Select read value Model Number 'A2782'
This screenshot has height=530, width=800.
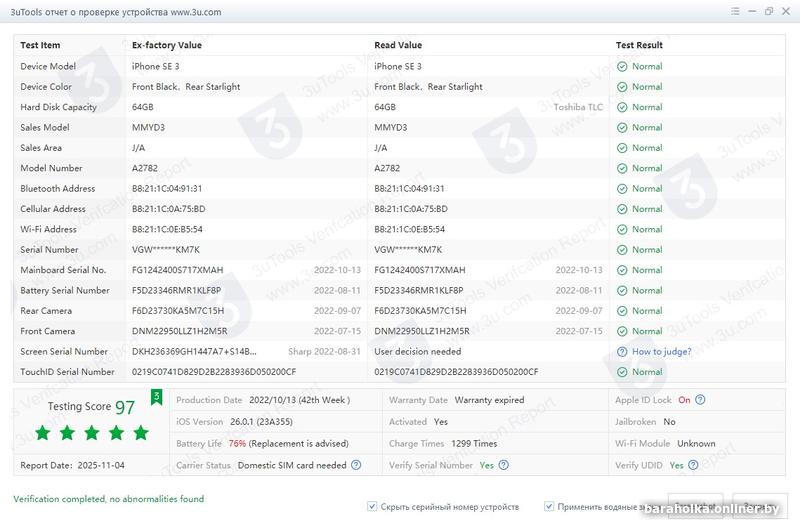[x=387, y=168]
